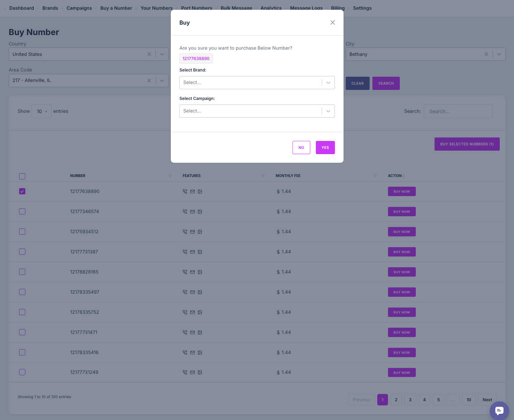Open the Settings menu item
This screenshot has height=420, width=514.
click(x=362, y=8)
